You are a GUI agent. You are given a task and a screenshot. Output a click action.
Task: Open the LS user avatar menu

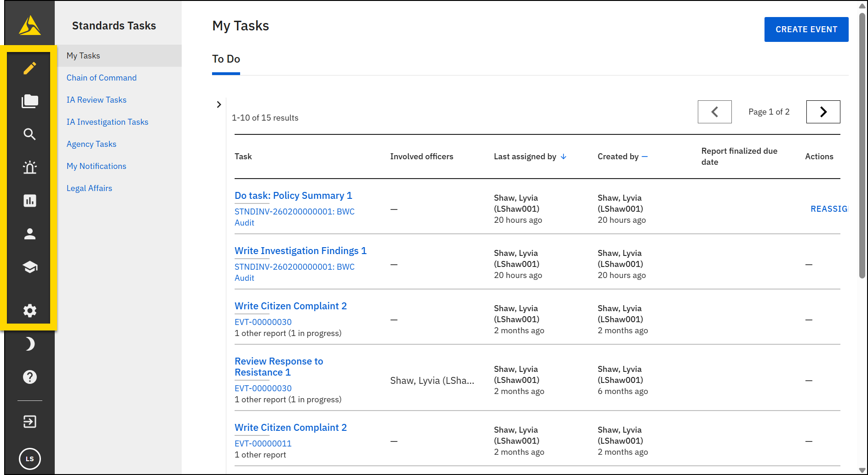(x=30, y=459)
